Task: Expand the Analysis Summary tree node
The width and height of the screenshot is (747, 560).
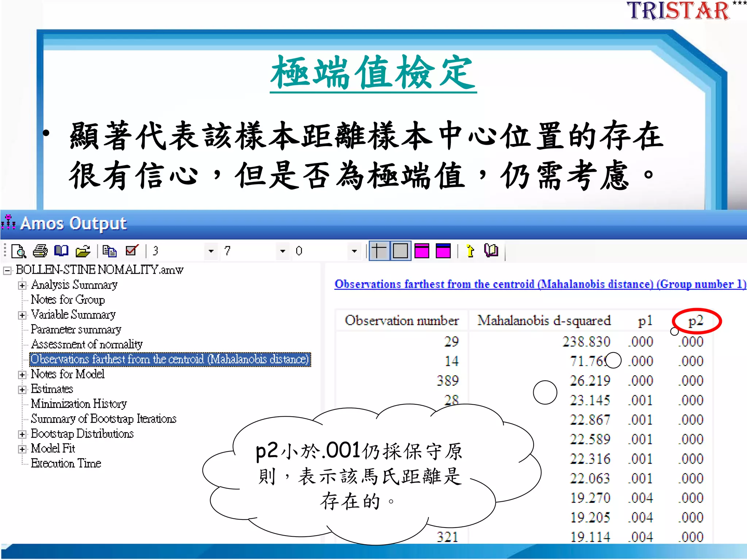Action: [22, 285]
